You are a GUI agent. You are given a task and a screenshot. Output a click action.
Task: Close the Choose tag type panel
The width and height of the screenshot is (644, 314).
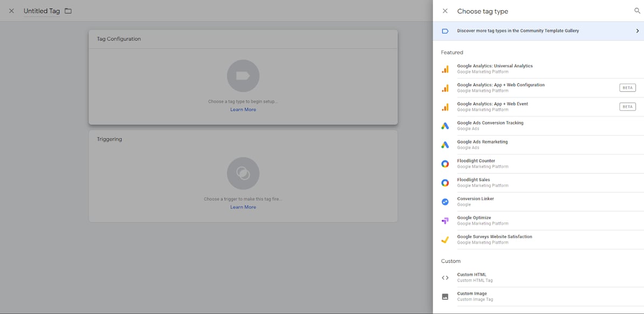(x=445, y=11)
